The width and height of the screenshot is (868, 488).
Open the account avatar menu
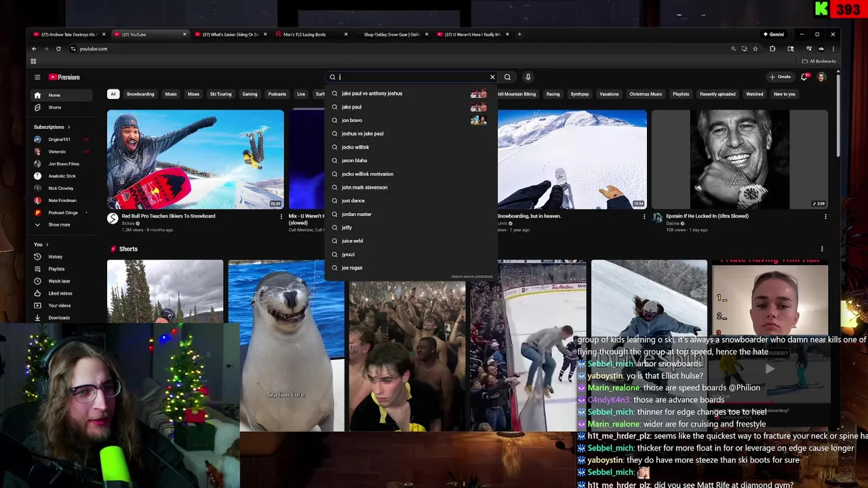click(821, 77)
